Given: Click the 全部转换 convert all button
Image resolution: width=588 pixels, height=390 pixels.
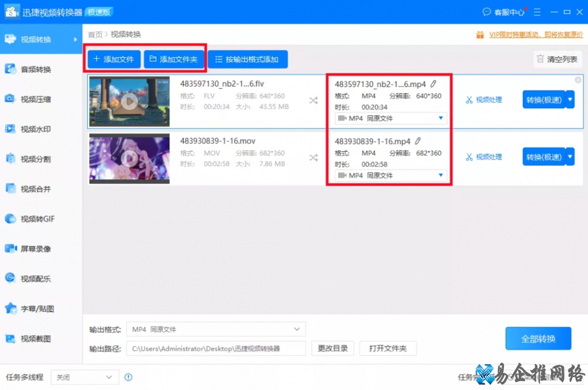Looking at the screenshot, I should pos(538,338).
